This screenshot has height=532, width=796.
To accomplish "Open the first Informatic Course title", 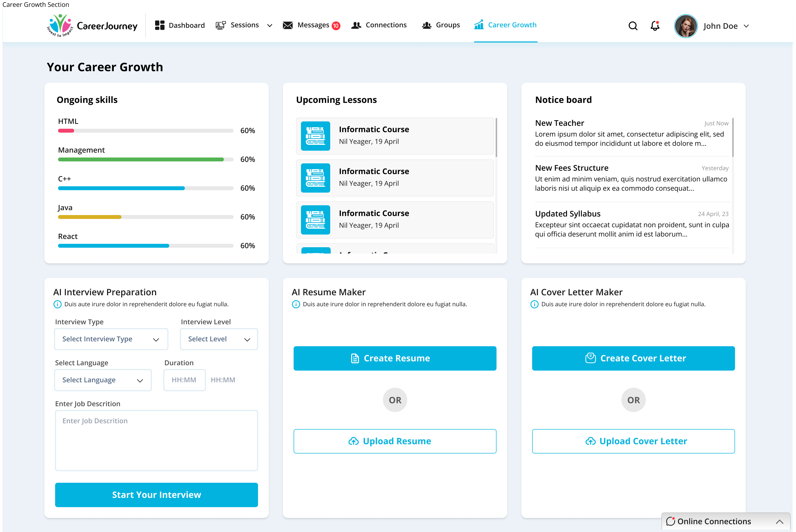I will point(374,129).
